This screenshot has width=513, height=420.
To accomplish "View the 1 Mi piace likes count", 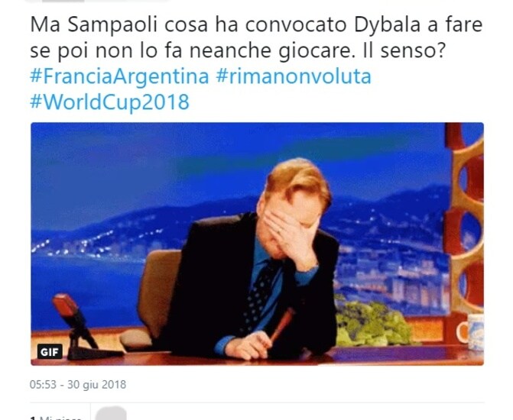I will (56, 418).
